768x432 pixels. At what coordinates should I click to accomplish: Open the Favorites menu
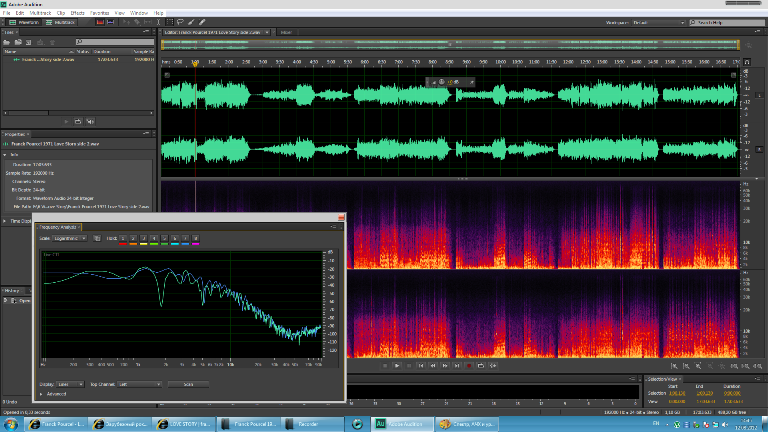(x=99, y=13)
